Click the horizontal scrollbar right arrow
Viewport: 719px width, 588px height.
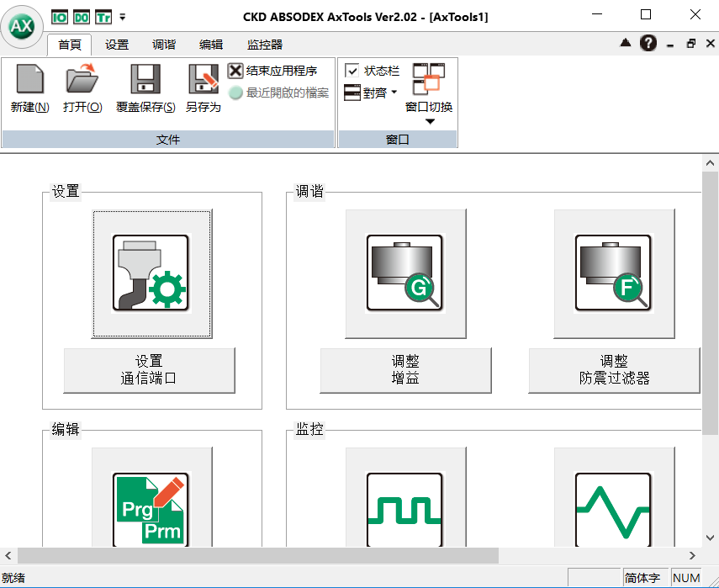point(693,555)
